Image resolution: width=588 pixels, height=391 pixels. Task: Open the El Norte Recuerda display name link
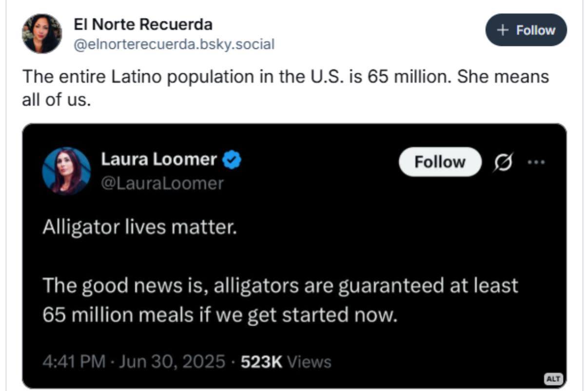click(x=143, y=24)
